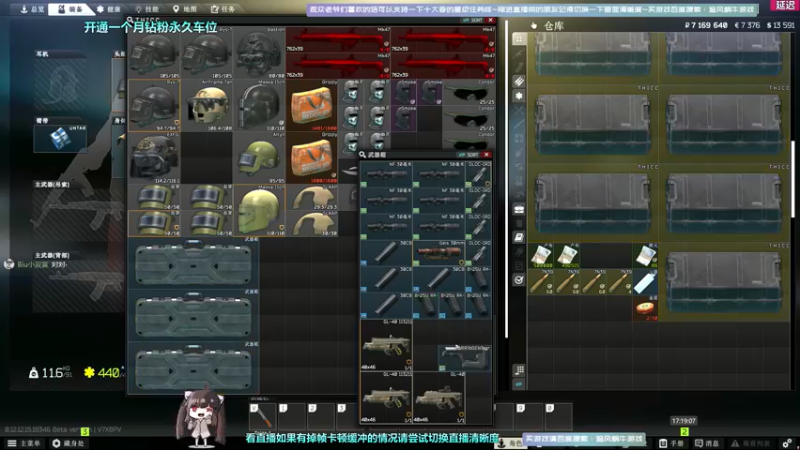
Task: Select the black Maska helmet
Action: coord(259,106)
